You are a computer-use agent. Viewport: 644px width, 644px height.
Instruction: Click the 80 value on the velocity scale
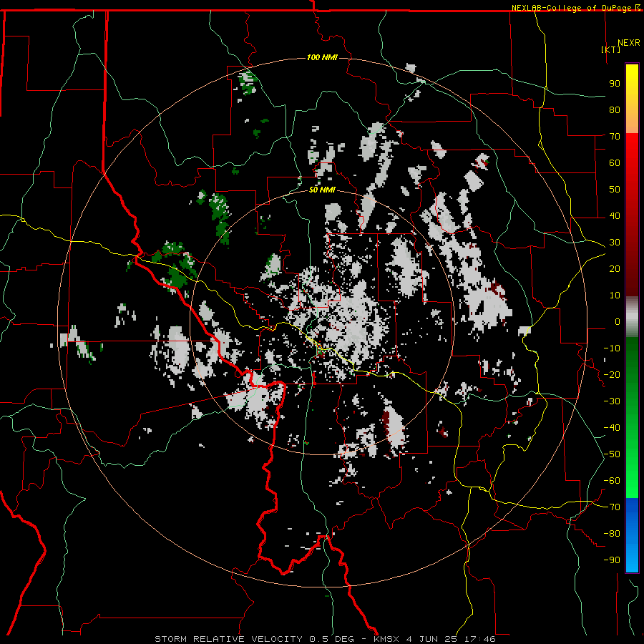pyautogui.click(x=615, y=109)
